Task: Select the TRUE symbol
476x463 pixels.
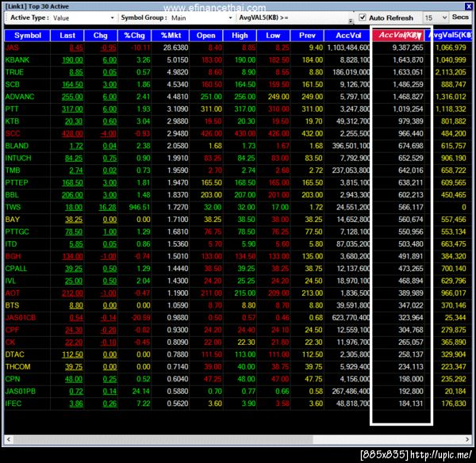Action: coord(14,72)
